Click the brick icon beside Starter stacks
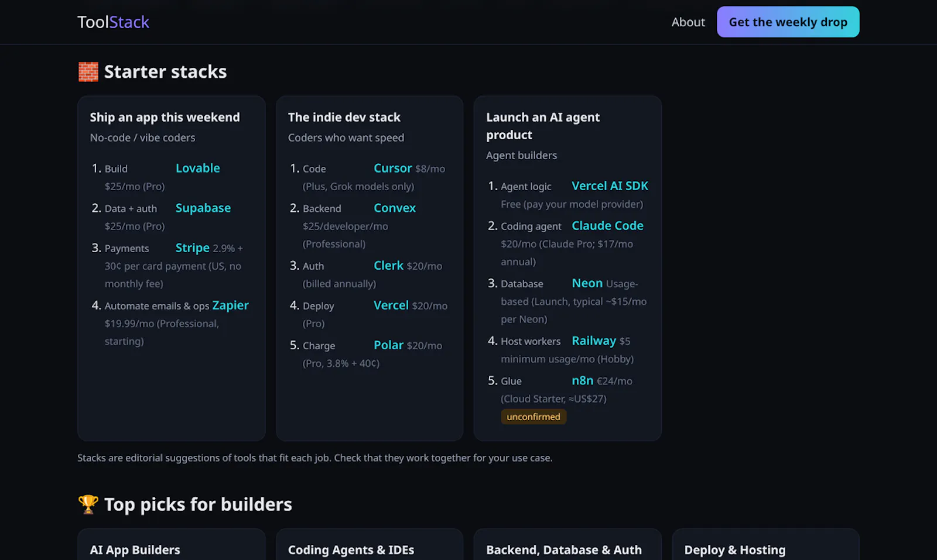Screen dimensions: 937x560 click(x=88, y=71)
